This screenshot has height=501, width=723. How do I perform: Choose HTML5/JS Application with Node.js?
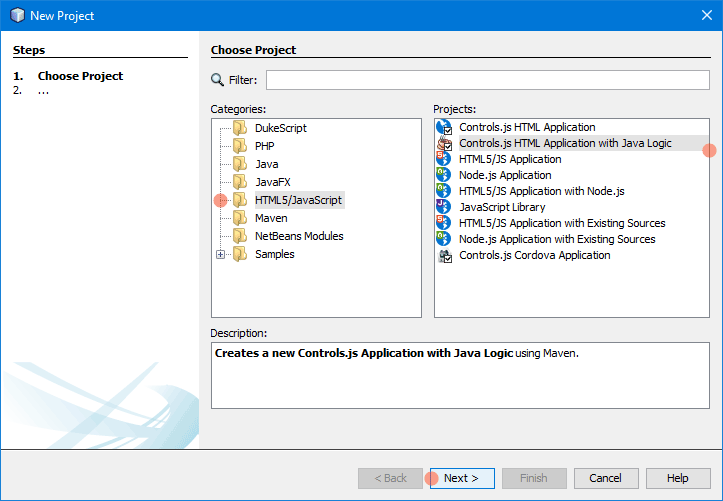pyautogui.click(x=541, y=191)
